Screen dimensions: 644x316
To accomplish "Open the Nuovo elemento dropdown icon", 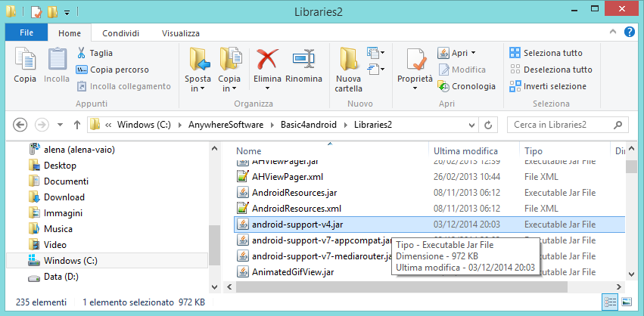I will pos(375,52).
